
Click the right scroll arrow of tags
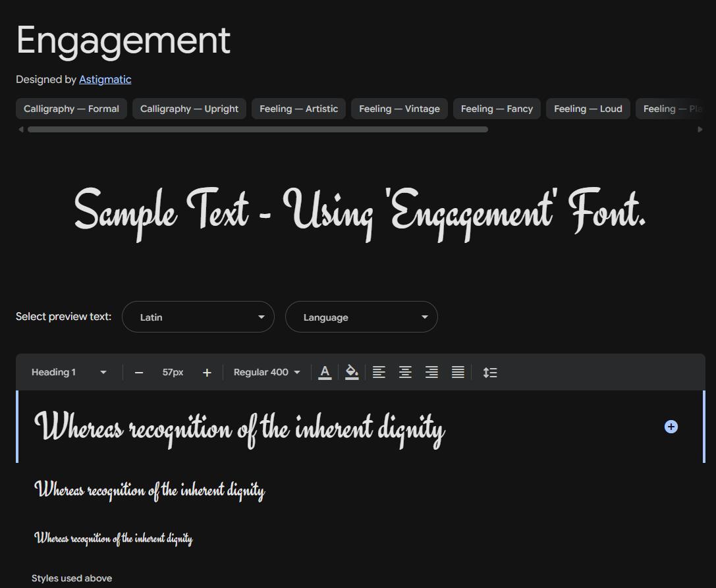[700, 130]
